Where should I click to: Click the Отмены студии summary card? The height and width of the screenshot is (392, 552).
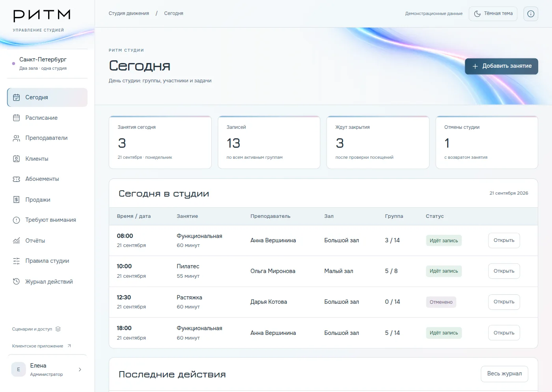[x=487, y=142]
